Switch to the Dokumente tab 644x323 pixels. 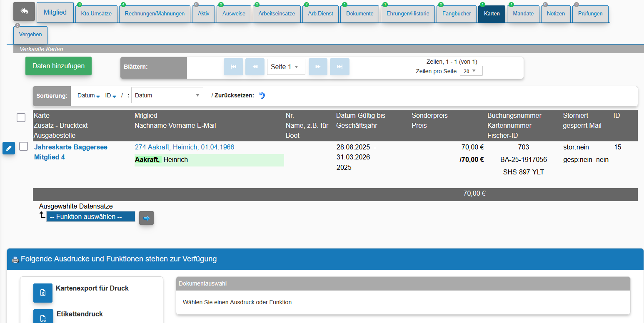pyautogui.click(x=359, y=14)
